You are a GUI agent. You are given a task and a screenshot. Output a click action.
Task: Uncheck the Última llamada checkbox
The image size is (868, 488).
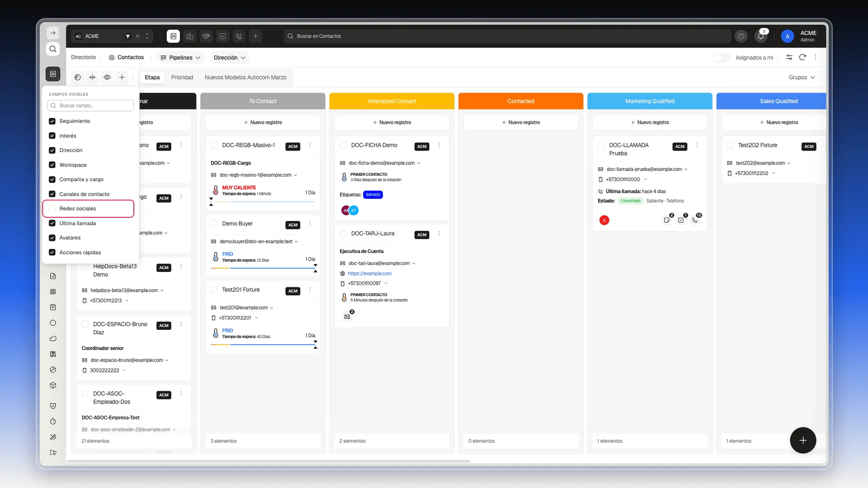coord(52,223)
